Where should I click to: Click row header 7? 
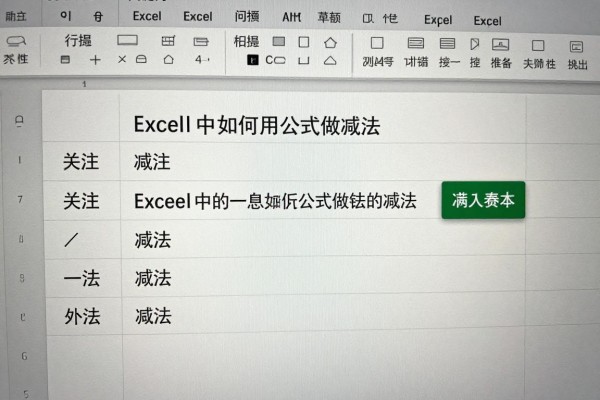click(x=20, y=199)
